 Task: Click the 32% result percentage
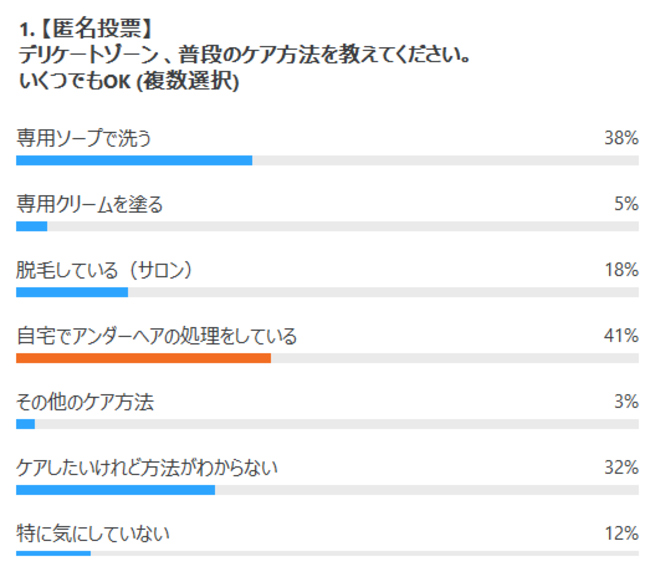621,467
